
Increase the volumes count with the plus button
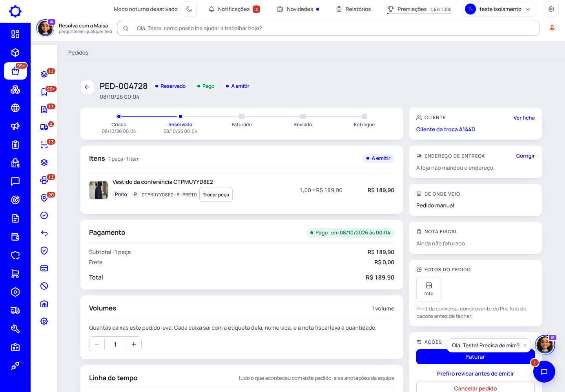[134, 344]
